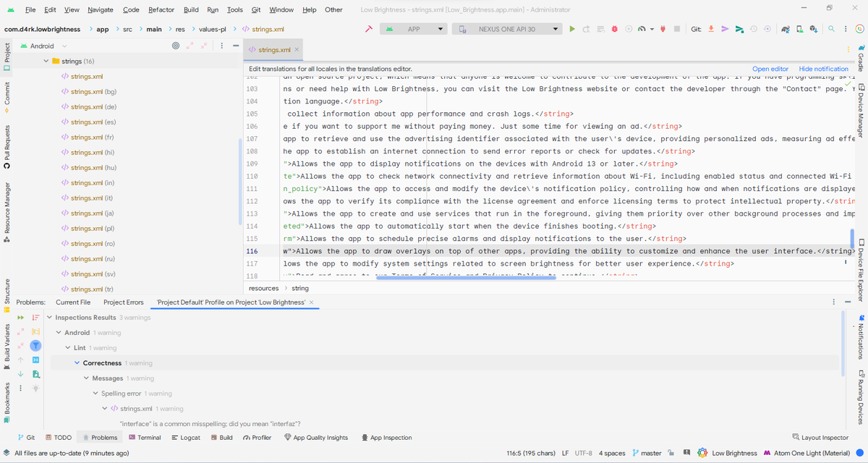Click Select Opened File target icon in Project panel
Viewport: 868px width, 463px height.
(176, 46)
